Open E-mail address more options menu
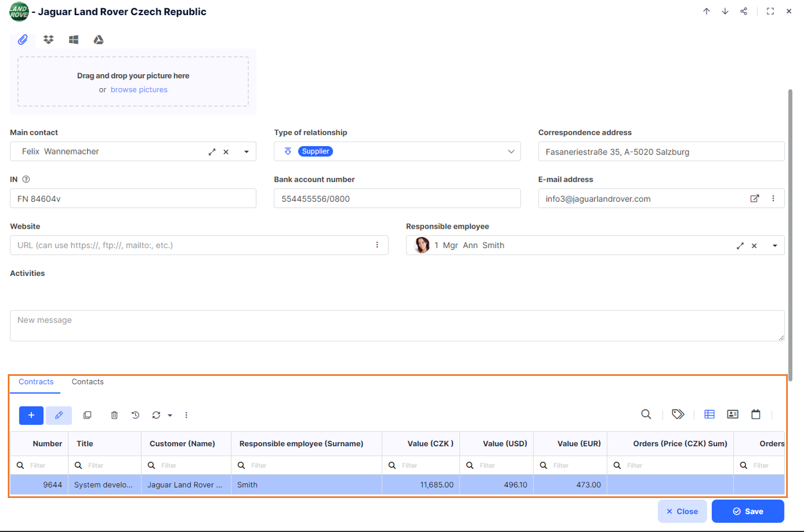Image resolution: width=804 pixels, height=532 pixels. click(773, 199)
